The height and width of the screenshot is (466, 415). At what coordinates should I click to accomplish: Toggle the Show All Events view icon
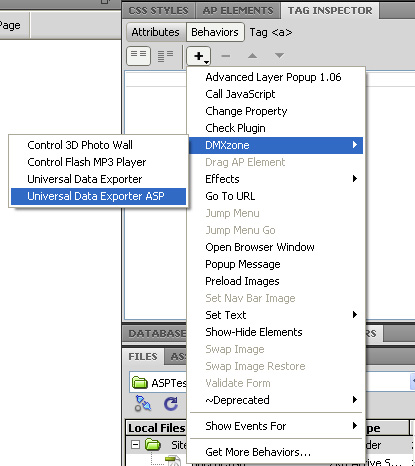click(165, 56)
